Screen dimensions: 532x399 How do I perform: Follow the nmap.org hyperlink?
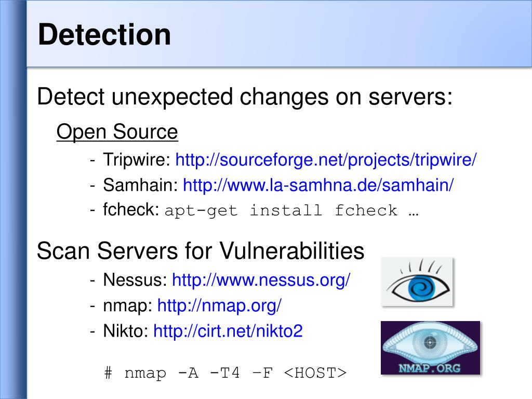[219, 305]
